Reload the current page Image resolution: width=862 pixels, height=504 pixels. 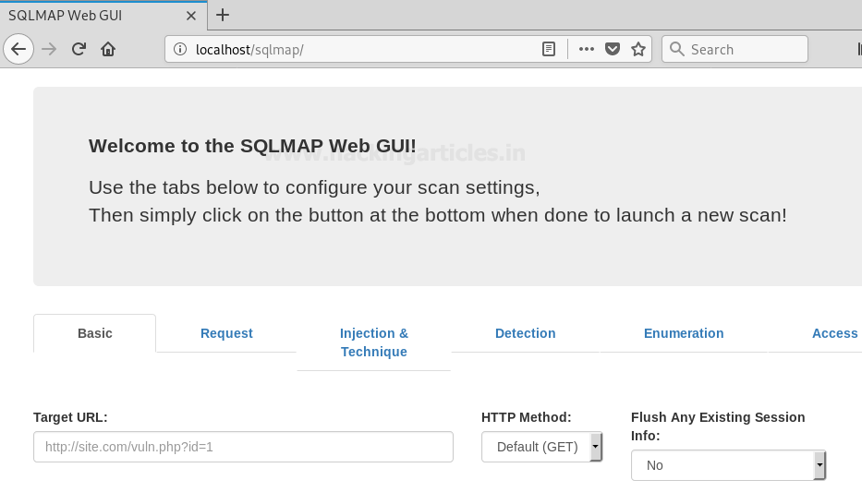pos(79,50)
